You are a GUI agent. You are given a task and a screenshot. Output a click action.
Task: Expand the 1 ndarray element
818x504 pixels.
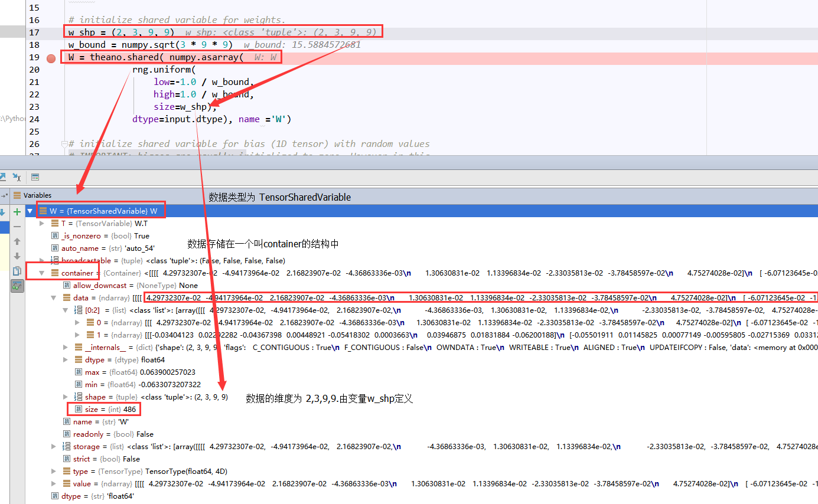(77, 335)
